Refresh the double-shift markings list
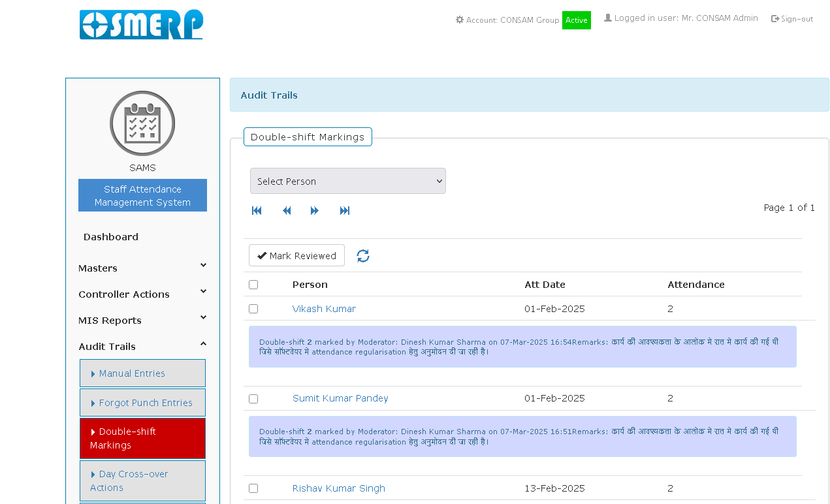Viewport: 830px width, 504px height. pyautogui.click(x=363, y=256)
